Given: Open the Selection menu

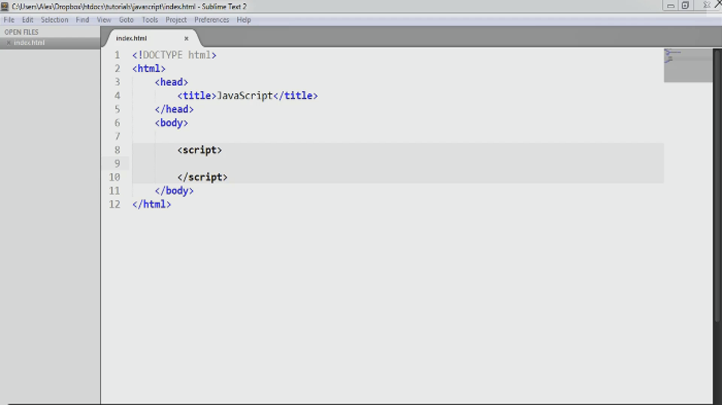Looking at the screenshot, I should coord(54,20).
